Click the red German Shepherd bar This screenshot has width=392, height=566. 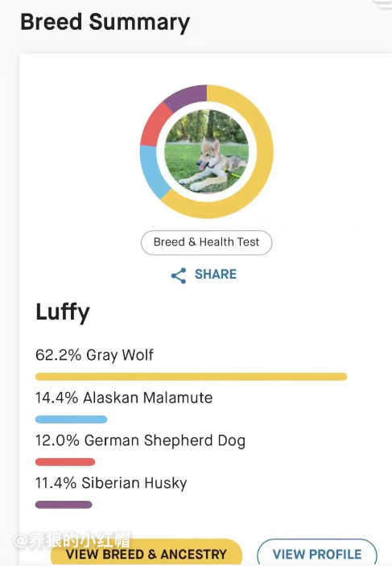click(x=65, y=461)
